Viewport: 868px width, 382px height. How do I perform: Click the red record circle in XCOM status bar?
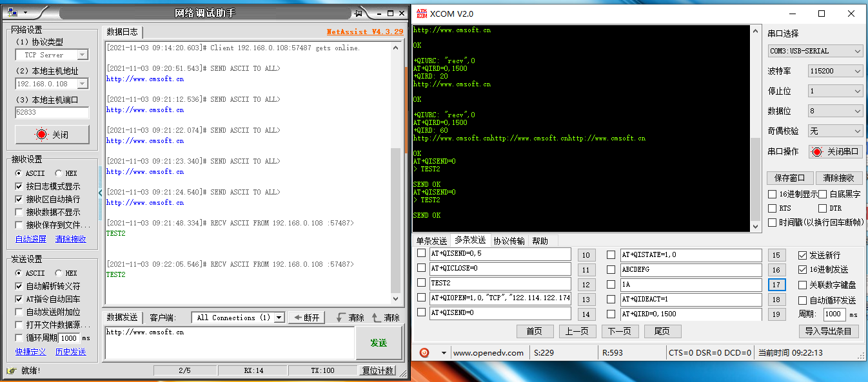(424, 352)
